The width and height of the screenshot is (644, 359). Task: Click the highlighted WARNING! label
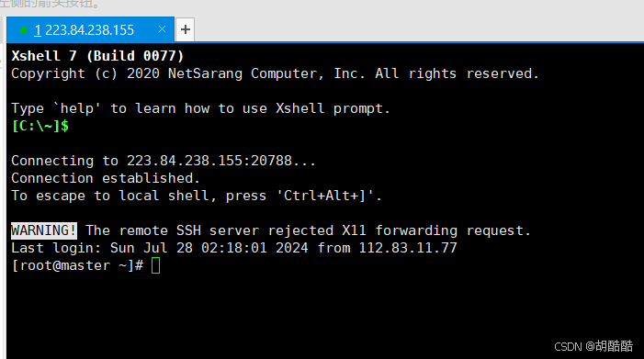pos(43,230)
